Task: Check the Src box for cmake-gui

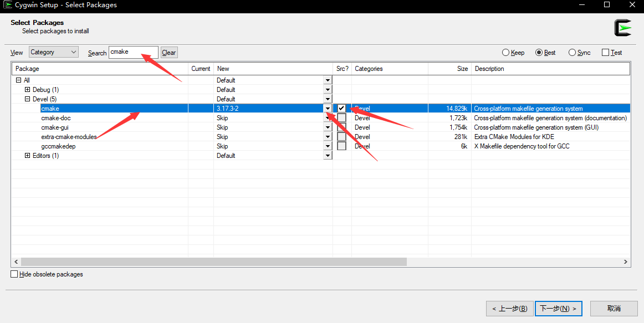Action: coord(341,127)
